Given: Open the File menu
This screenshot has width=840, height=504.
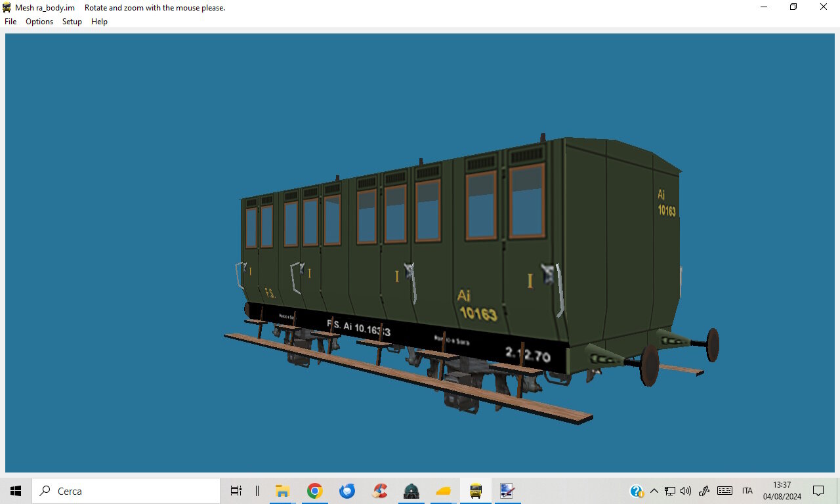Looking at the screenshot, I should pos(10,22).
